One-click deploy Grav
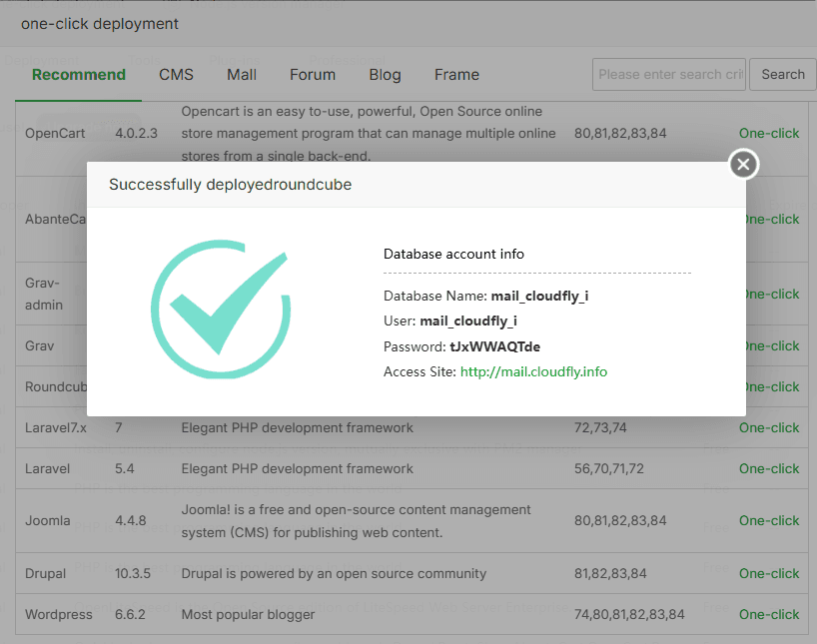817x644 pixels. pyautogui.click(x=773, y=346)
